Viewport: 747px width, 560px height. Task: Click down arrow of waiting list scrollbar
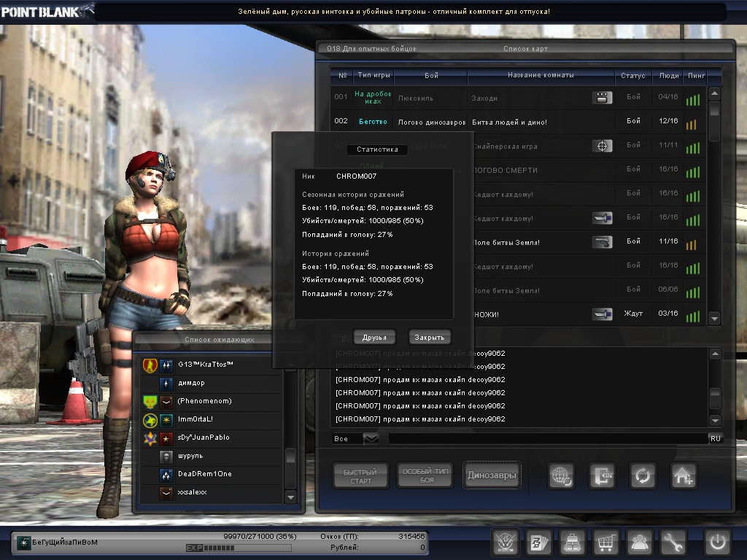[x=290, y=497]
